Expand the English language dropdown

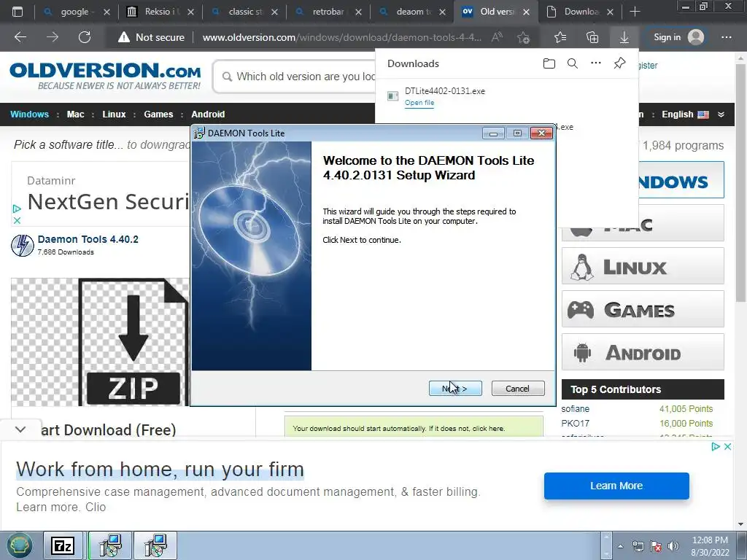click(x=693, y=114)
